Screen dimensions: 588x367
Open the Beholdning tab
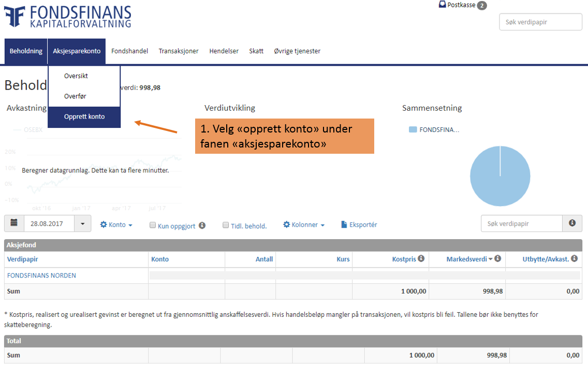tap(26, 51)
